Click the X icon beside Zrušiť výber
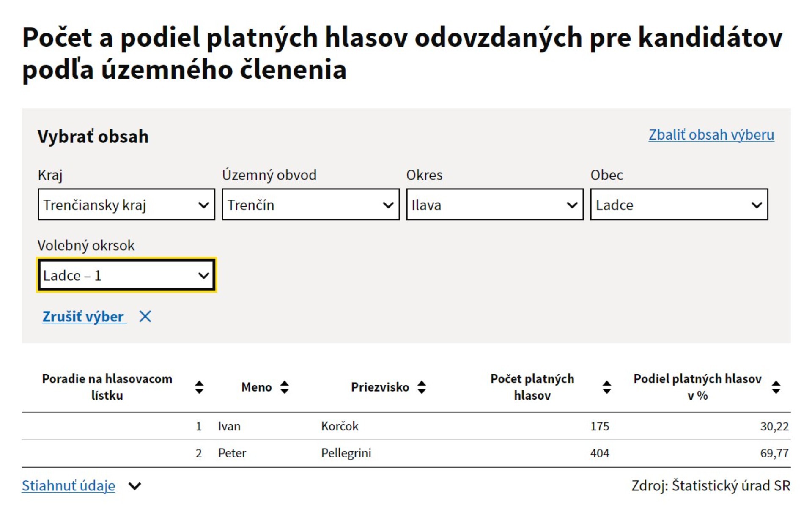 (145, 316)
